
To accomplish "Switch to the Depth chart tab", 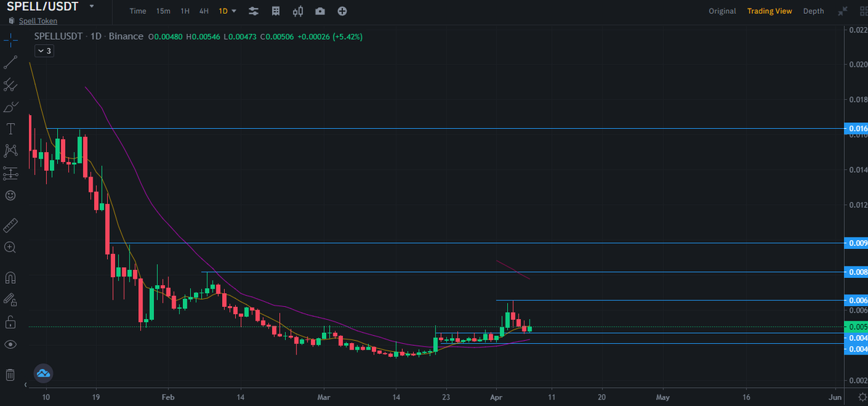I will (x=813, y=11).
